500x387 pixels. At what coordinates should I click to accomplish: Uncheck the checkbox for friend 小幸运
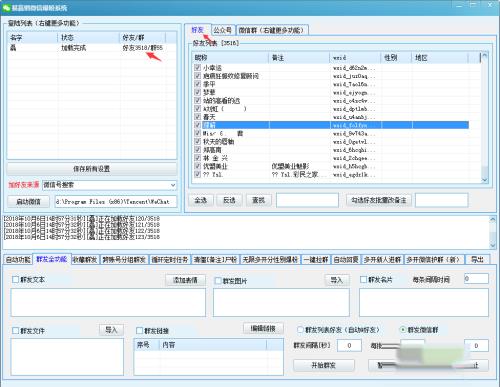[197, 68]
